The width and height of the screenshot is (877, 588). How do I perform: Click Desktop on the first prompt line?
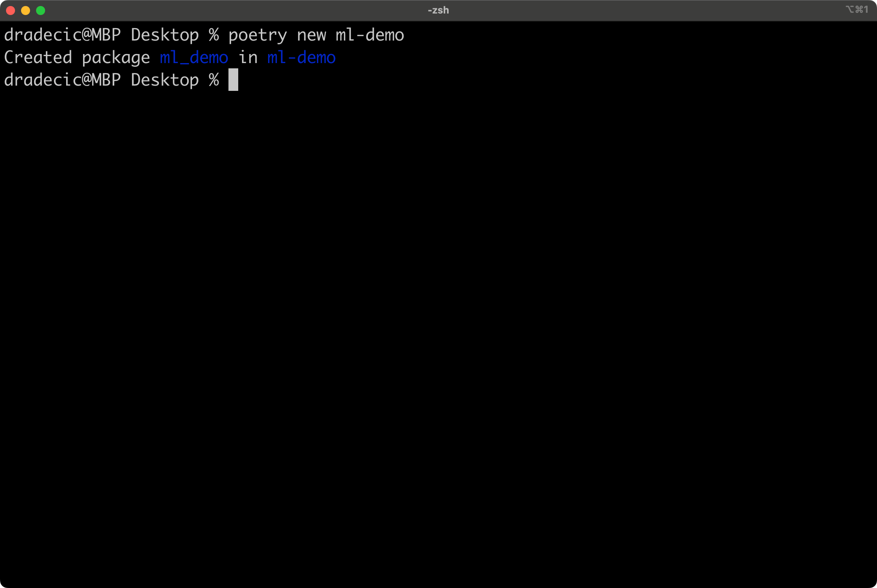(165, 35)
